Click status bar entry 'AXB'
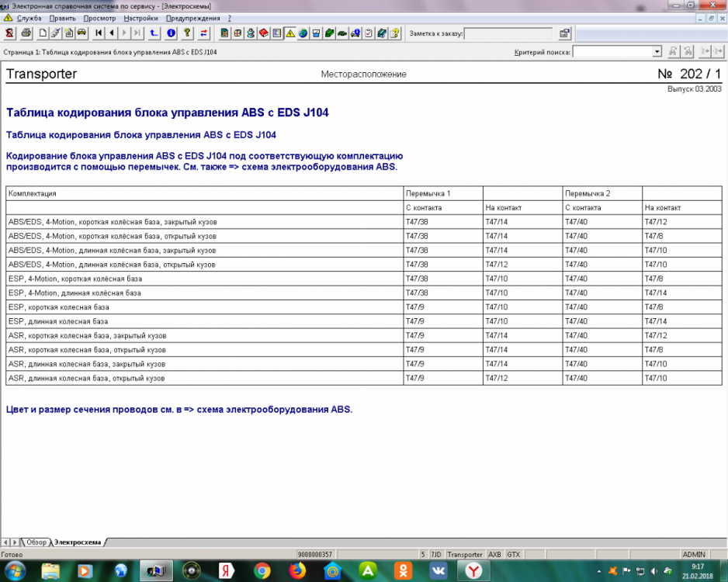The image size is (728, 582). point(494,555)
